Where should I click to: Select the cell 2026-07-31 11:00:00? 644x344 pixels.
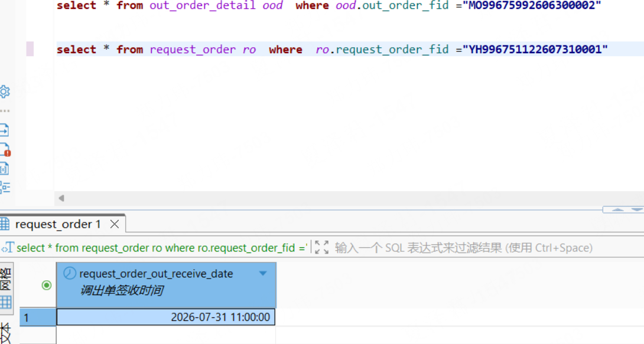click(166, 317)
